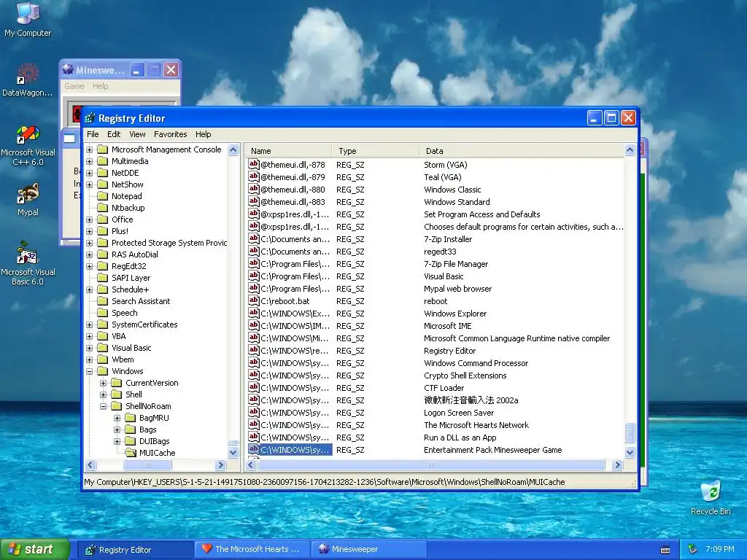
Task: Expand the CurrentVersion key
Action: [x=103, y=383]
